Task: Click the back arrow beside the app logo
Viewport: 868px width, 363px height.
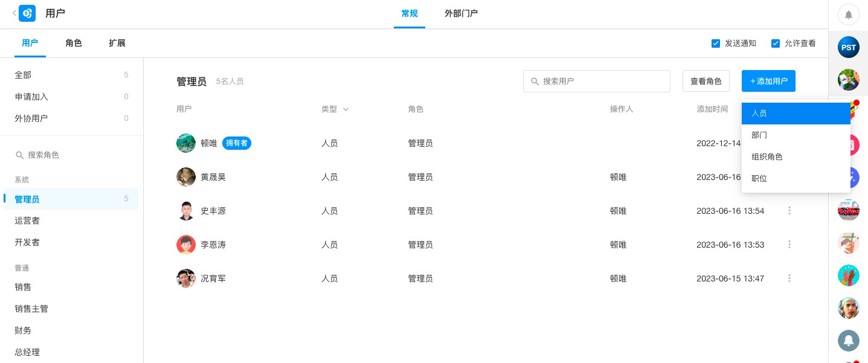Action: pos(14,13)
